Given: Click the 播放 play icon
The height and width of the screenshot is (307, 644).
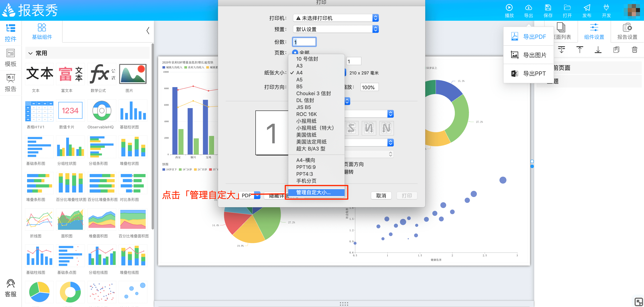Looking at the screenshot, I should point(509,7).
